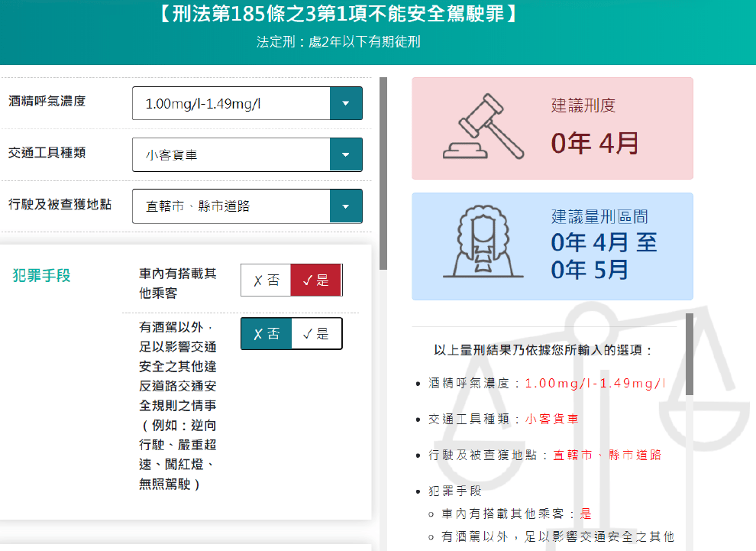Click the 建議量刑區間 result card

pyautogui.click(x=553, y=247)
